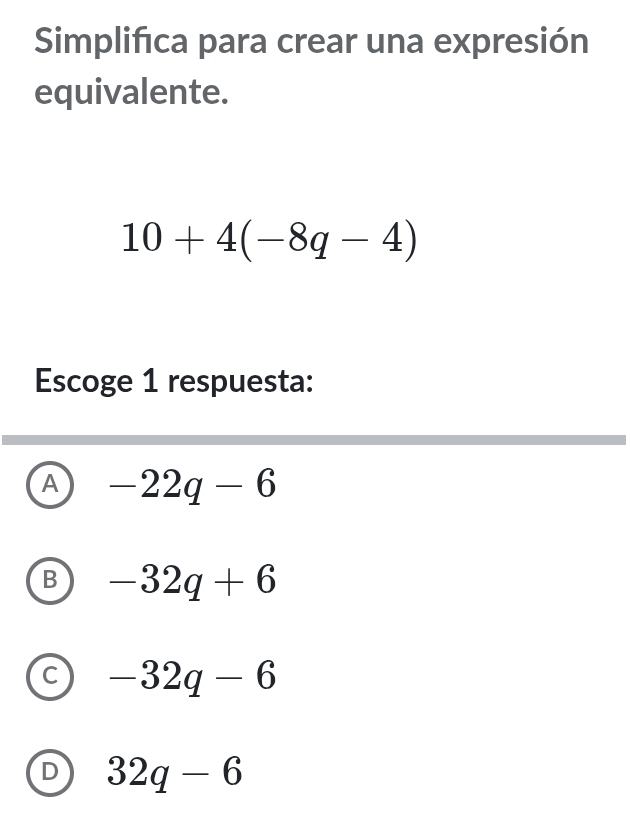Click answer text −32q − 6
This screenshot has width=630, height=817.
click(193, 677)
